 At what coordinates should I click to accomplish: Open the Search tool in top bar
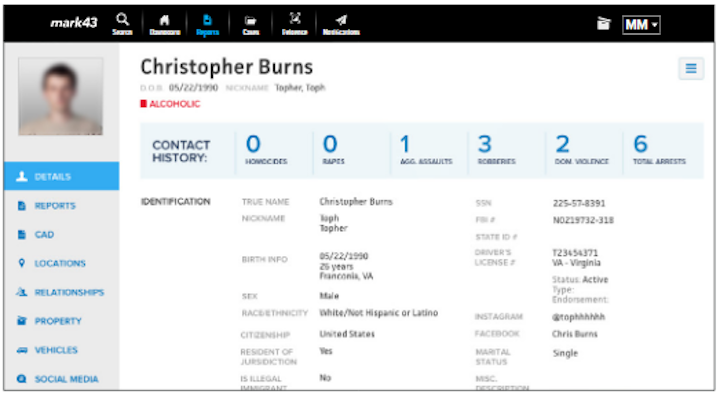click(x=122, y=24)
